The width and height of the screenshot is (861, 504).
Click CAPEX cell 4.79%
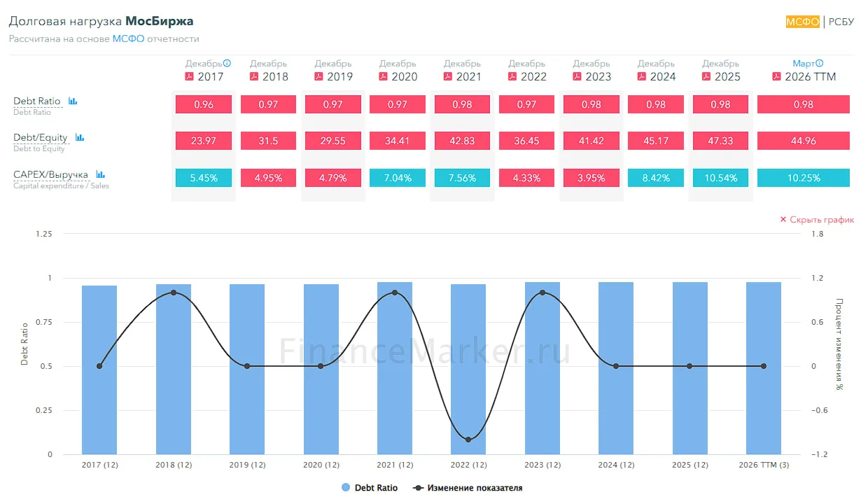(333, 178)
